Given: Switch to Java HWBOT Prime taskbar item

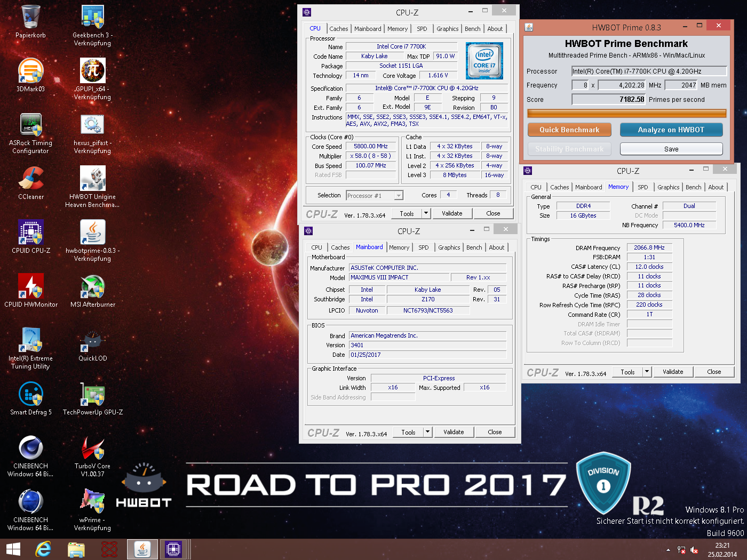Looking at the screenshot, I should click(x=142, y=549).
